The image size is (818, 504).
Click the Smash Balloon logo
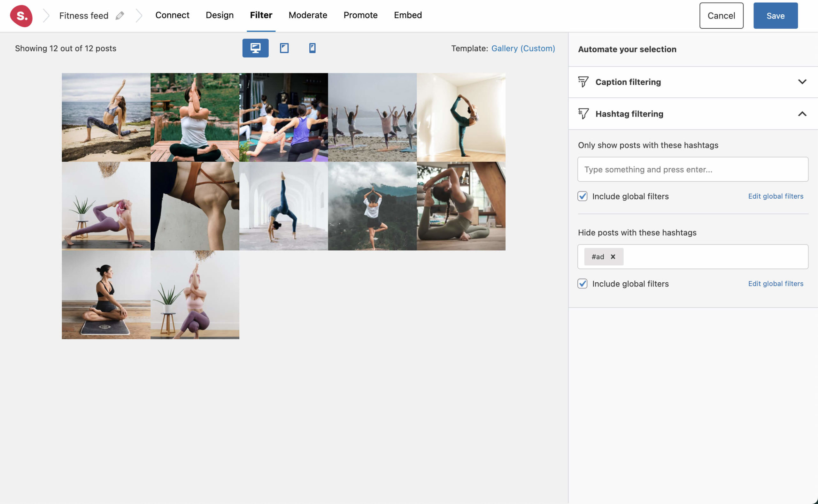tap(21, 16)
